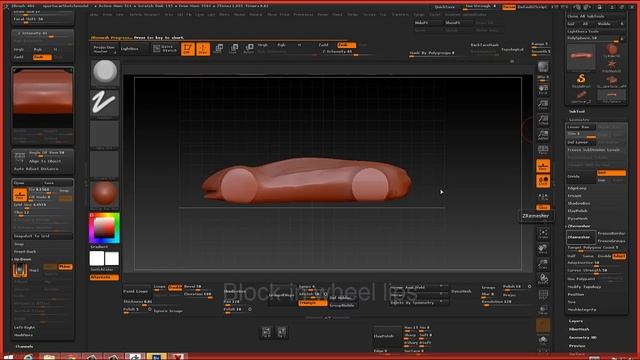640x360 pixels.
Task: Open the Transform menu
Action: (400, 14)
